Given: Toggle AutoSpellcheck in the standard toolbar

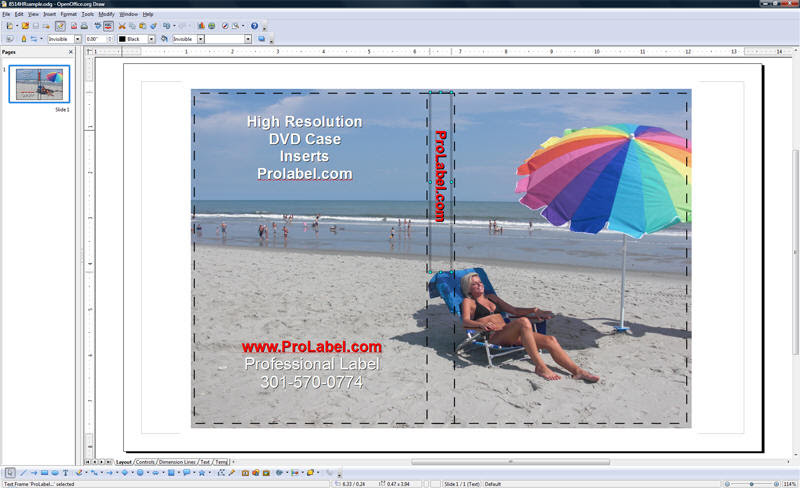Looking at the screenshot, I should pyautogui.click(x=108, y=26).
